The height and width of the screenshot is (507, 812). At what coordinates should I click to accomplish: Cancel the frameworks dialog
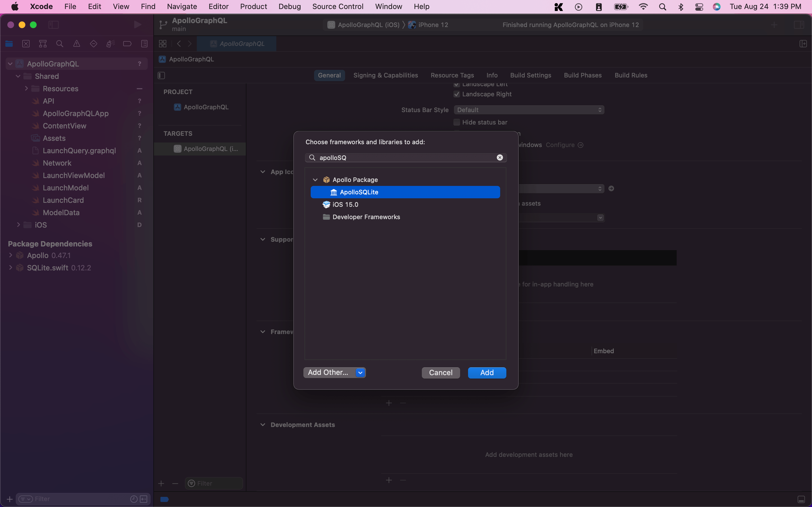point(441,373)
